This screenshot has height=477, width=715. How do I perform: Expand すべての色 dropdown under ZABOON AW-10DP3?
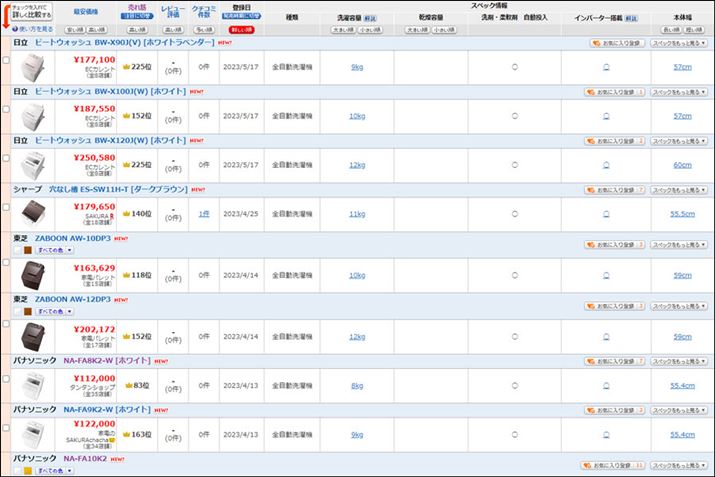pyautogui.click(x=51, y=250)
